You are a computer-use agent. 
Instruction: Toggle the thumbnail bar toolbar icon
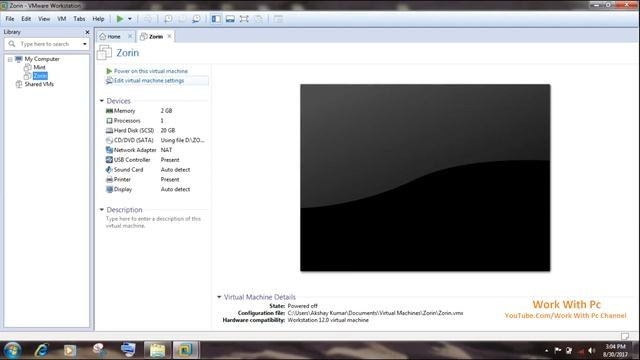230,19
